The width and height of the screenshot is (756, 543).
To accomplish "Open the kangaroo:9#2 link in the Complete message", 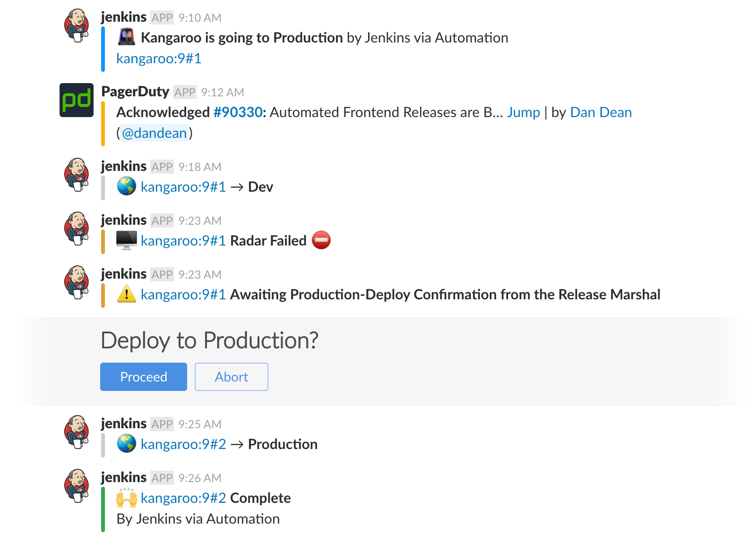I will 183,498.
